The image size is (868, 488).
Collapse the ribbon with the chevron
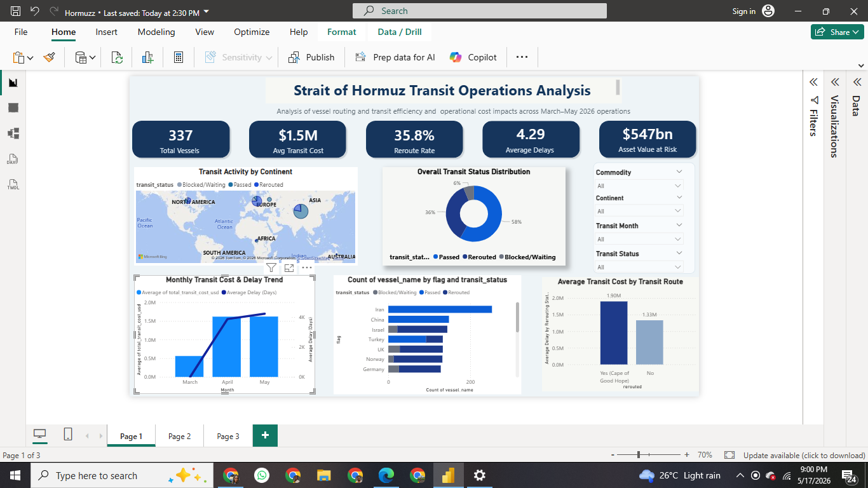(861, 65)
